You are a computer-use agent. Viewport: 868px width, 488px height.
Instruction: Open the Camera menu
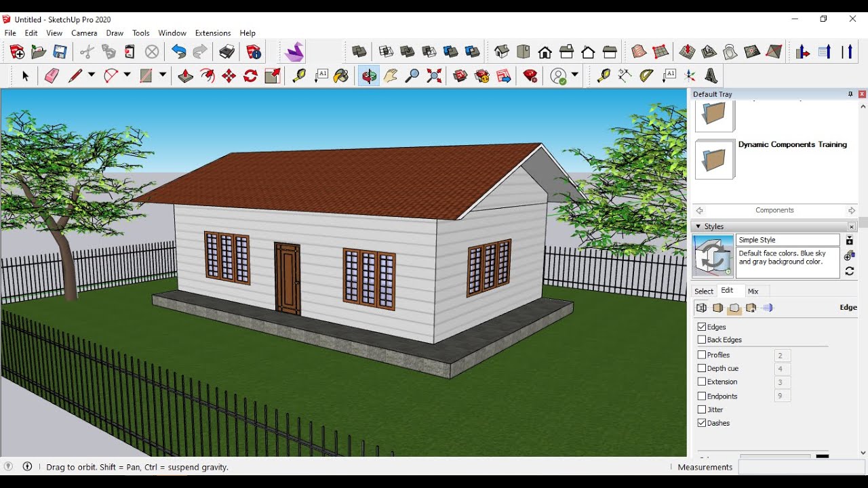[84, 33]
